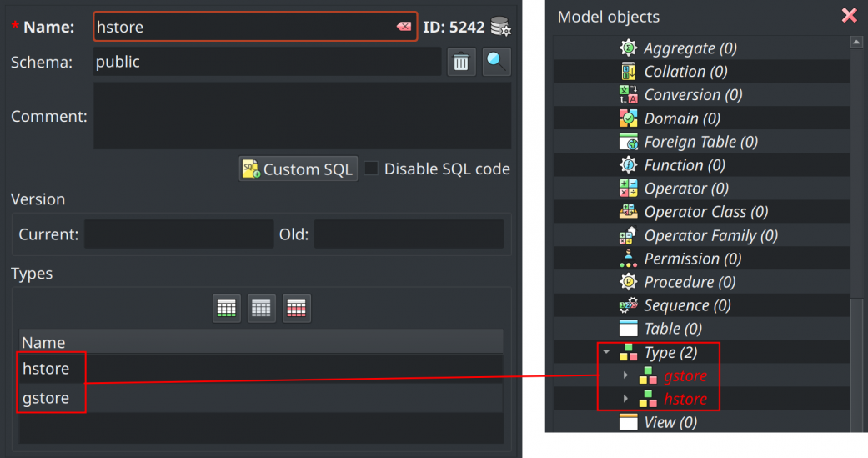Click the Function icon
Viewport: 868px width, 458px height.
[x=629, y=165]
